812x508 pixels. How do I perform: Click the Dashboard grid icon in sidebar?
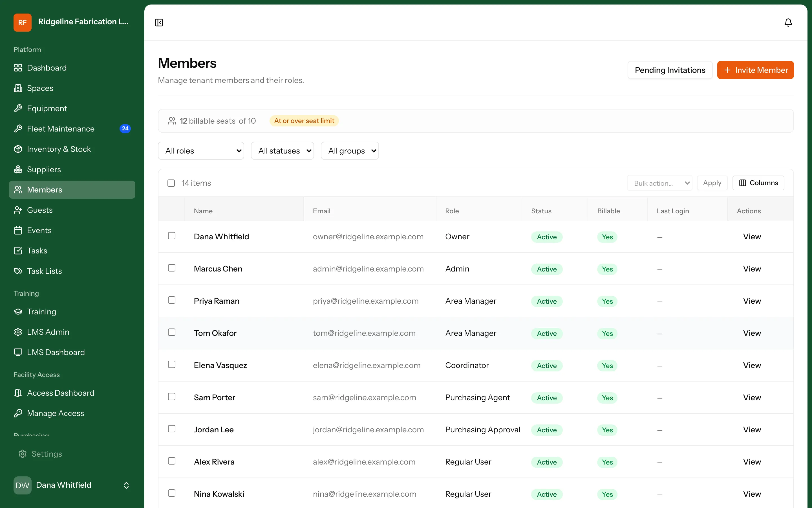[18, 68]
